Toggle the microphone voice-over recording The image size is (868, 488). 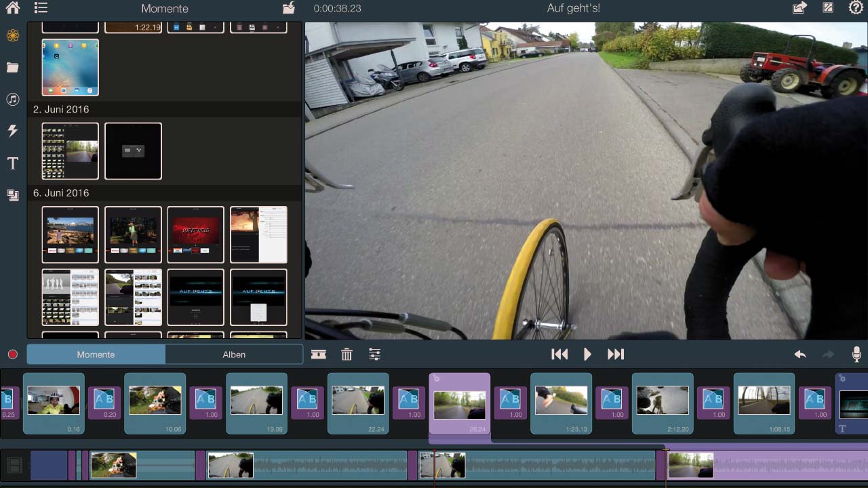pos(856,354)
